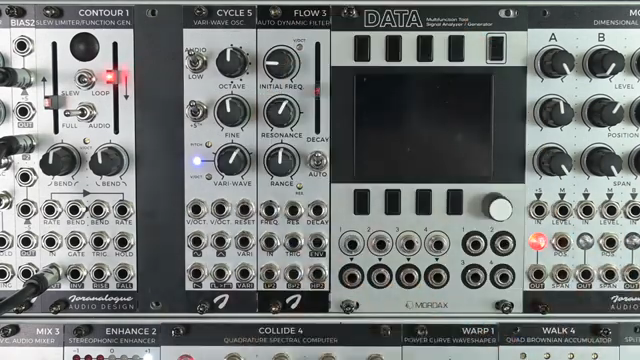Click the FALL output jack on Contour 1

[x=123, y=273]
